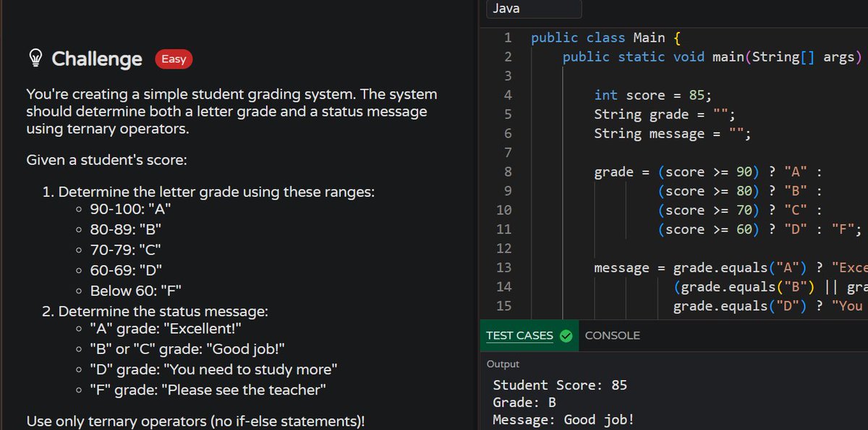Click bullet '80-89: "B"'
Viewport: 868px width, 430px height.
(125, 230)
